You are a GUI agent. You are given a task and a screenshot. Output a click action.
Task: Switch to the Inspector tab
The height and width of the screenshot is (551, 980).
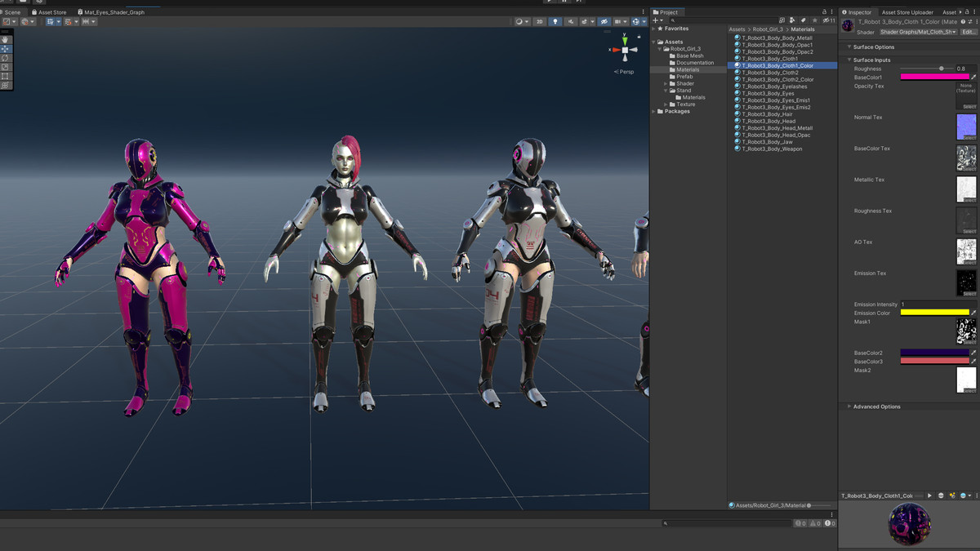coord(857,12)
